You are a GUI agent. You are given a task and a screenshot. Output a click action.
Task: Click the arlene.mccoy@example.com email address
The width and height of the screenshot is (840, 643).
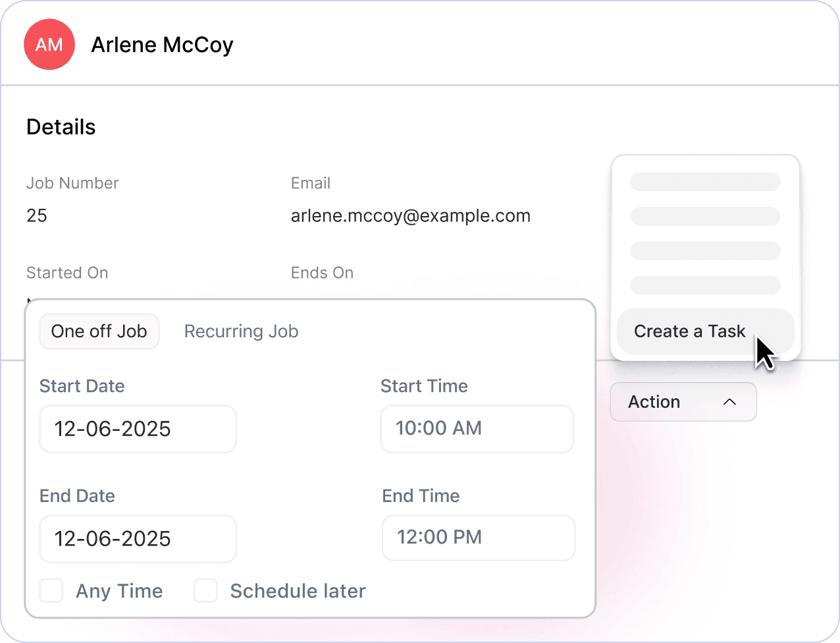point(410,216)
